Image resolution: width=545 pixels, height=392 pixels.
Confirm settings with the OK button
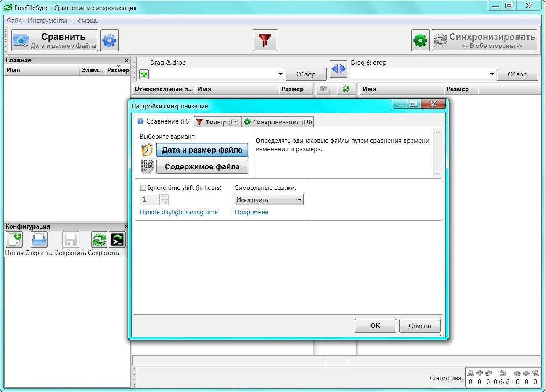(x=375, y=326)
